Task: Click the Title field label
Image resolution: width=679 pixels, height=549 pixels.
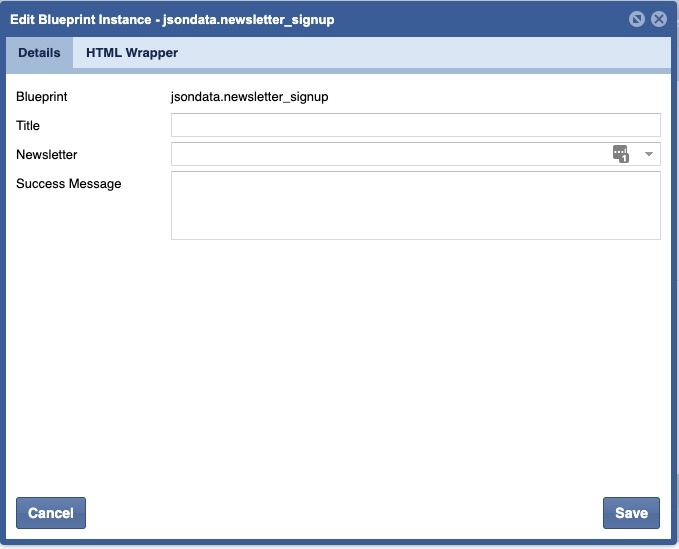Action: coord(28,125)
